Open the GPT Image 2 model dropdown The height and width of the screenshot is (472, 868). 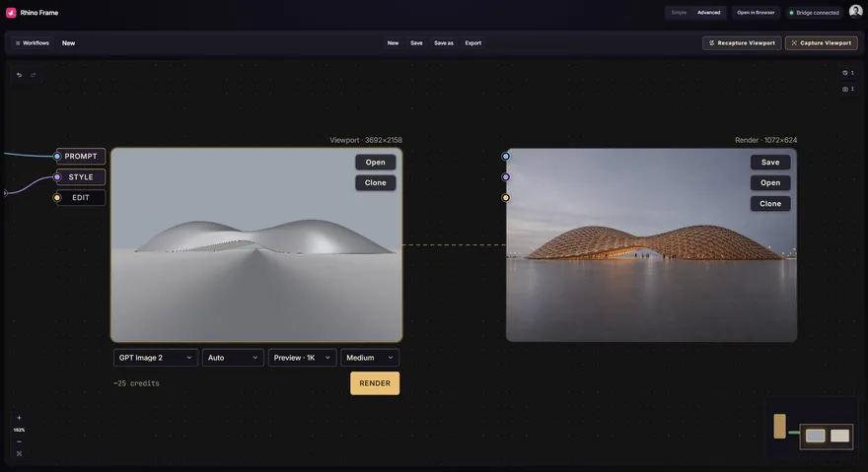point(155,358)
